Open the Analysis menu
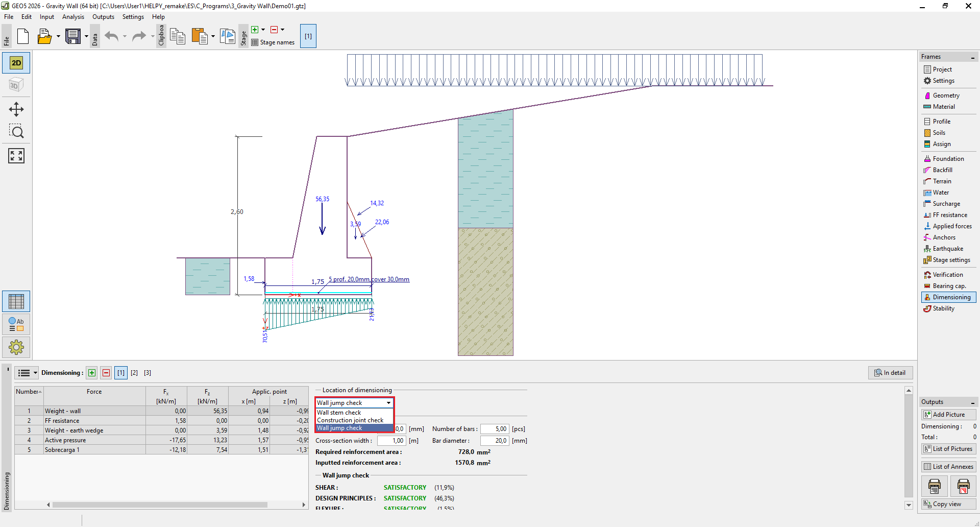980x527 pixels. [73, 17]
